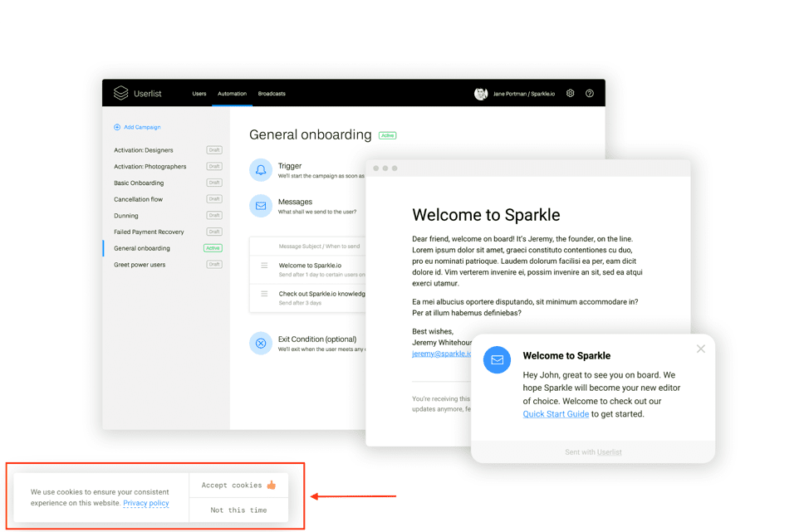Click the Sent with Userlist link
809x532 pixels.
click(610, 452)
